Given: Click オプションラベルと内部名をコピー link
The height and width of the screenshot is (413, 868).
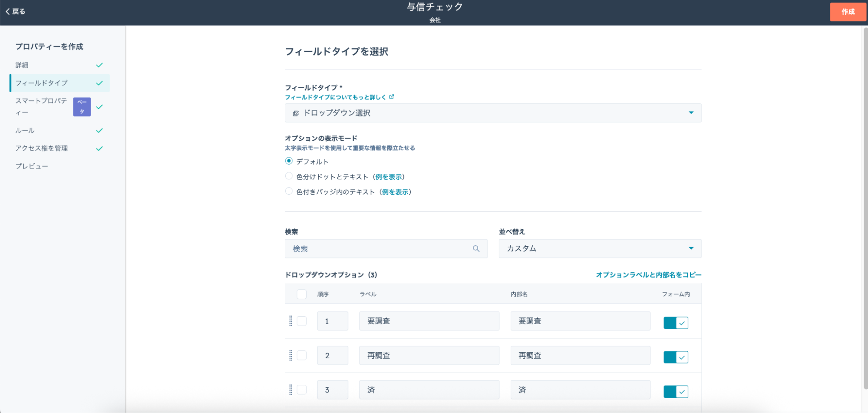Looking at the screenshot, I should pyautogui.click(x=648, y=275).
